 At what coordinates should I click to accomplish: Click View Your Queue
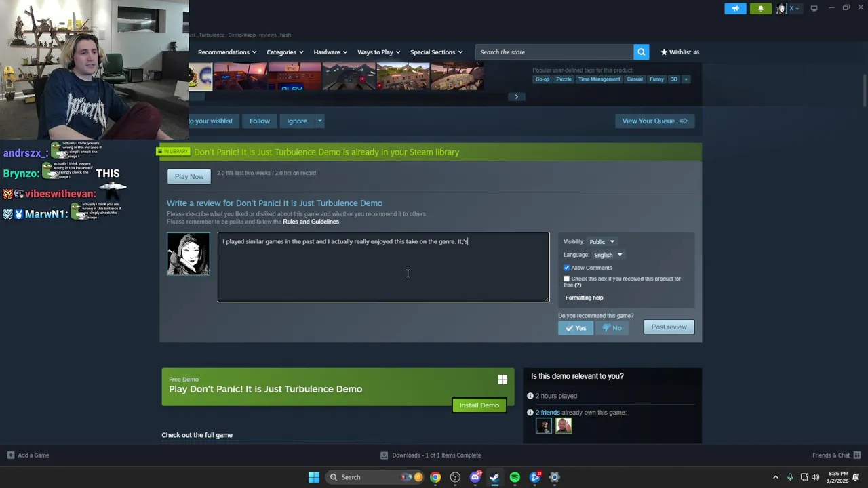click(654, 121)
